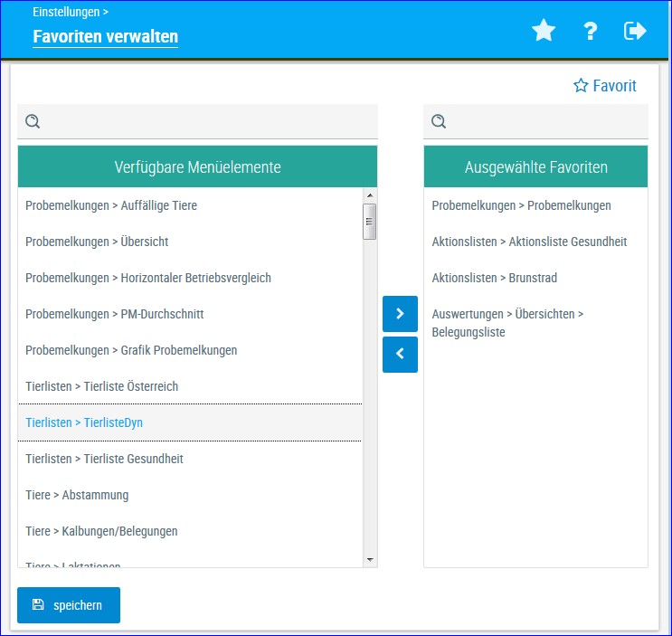The image size is (672, 636).
Task: Choose Probemelkungen > PM-Durchschnitt item
Action: pos(114,314)
